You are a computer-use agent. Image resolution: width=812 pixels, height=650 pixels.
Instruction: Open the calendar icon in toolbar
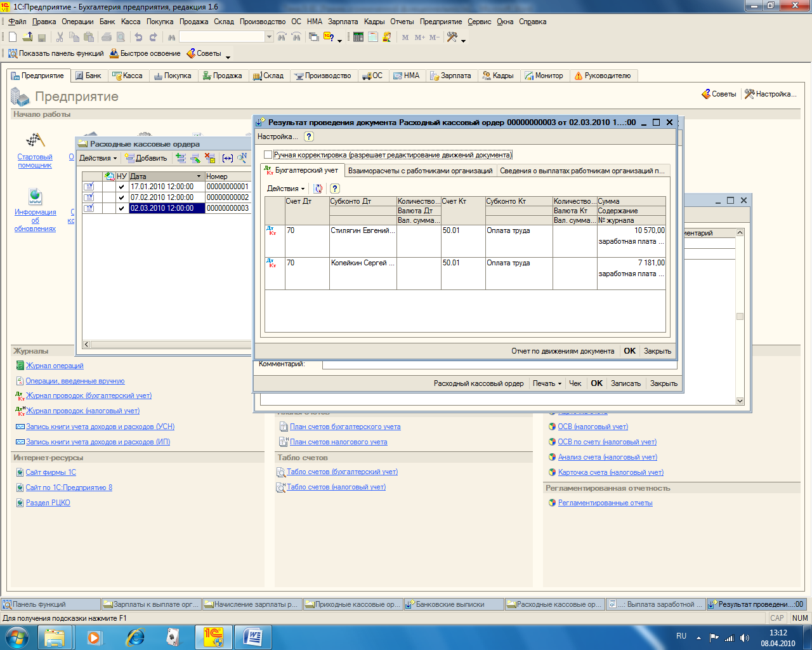tap(373, 37)
